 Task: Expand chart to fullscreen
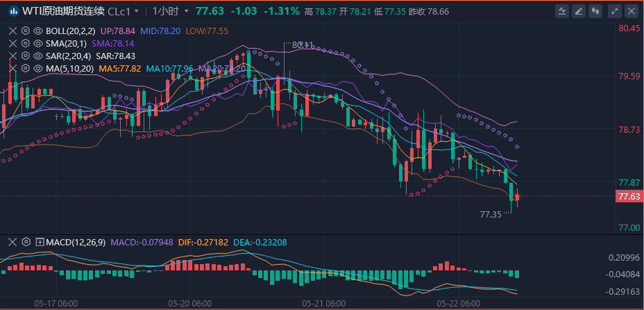tap(614, 11)
